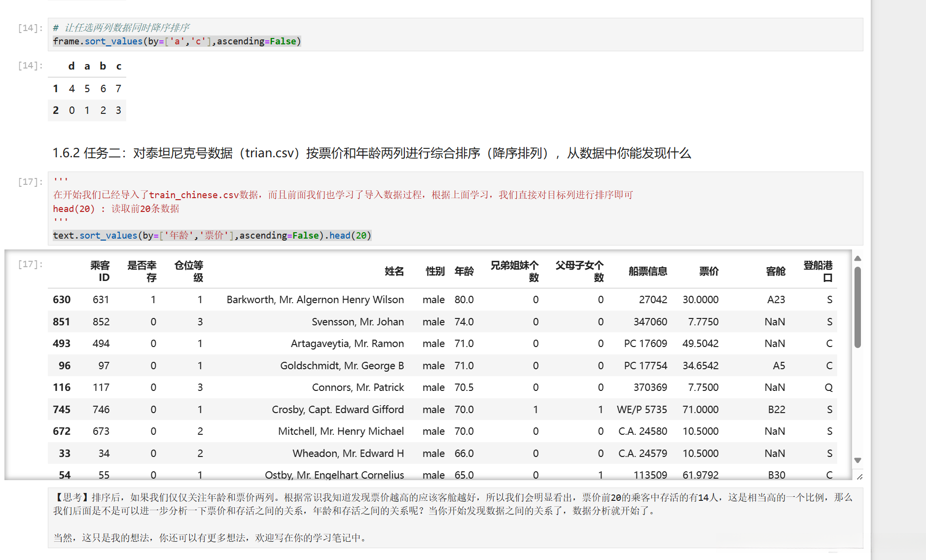Click the 客舱 column header

tap(776, 272)
